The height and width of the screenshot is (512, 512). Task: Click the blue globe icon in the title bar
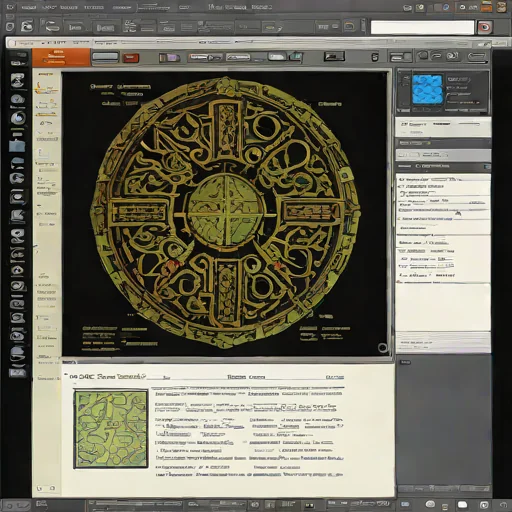446,7
